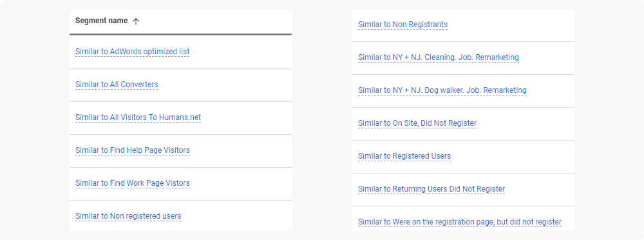The image size is (644, 240).
Task: Sort by Segment name column header
Action: point(102,21)
